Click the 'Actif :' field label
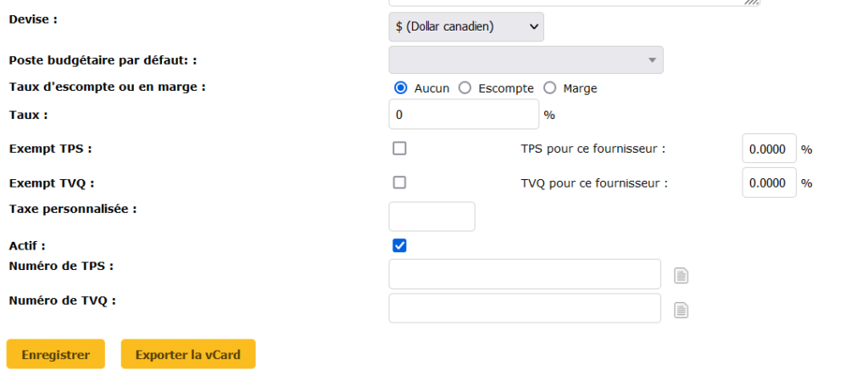868x376 pixels. (27, 245)
